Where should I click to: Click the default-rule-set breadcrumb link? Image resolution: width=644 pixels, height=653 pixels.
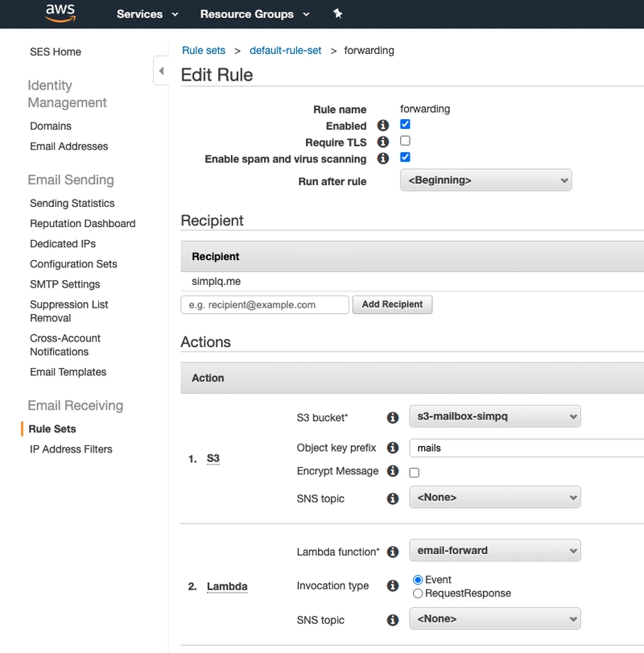[286, 51]
